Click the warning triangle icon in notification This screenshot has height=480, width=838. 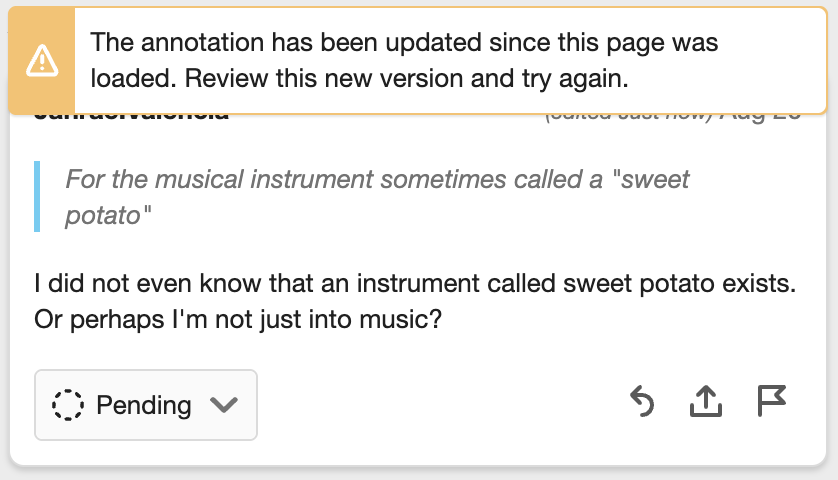point(43,61)
